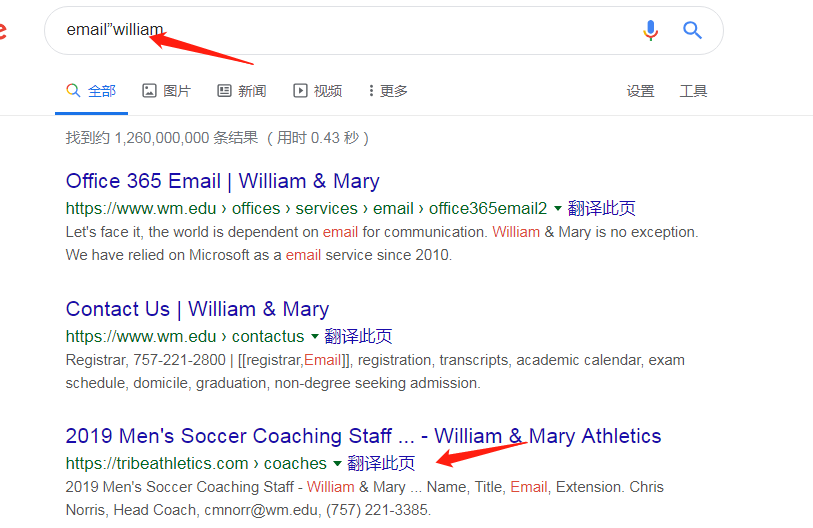Click the three-dot 更多 icon
Screen dimensions: 813x528
pos(371,91)
